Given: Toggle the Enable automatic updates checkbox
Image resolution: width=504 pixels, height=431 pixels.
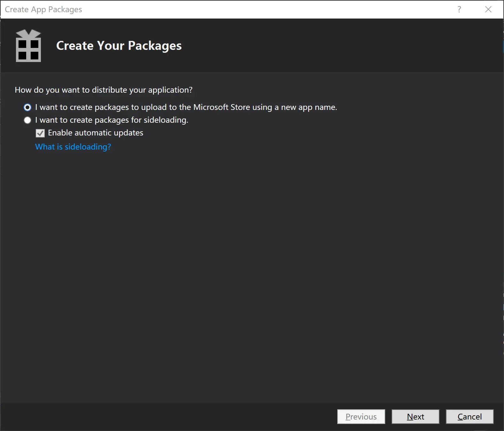Looking at the screenshot, I should coord(40,133).
